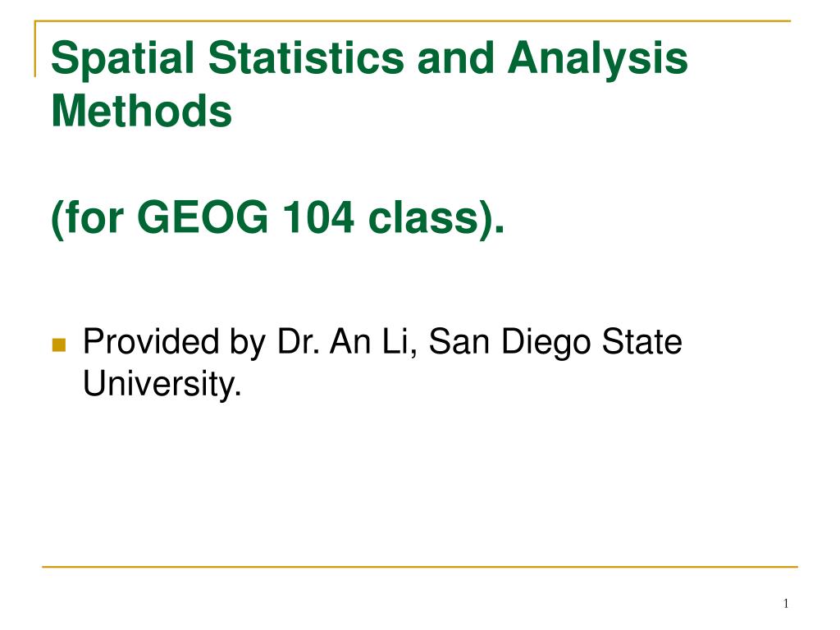This screenshot has height=630, width=840.
Task: Click the word "GEOG" in the subtitle
Action: 203,217
